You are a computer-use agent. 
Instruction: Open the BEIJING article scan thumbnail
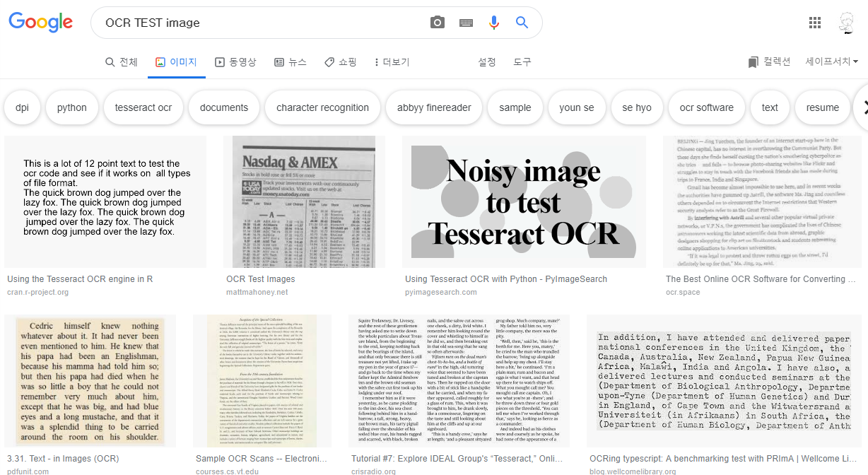click(x=762, y=201)
